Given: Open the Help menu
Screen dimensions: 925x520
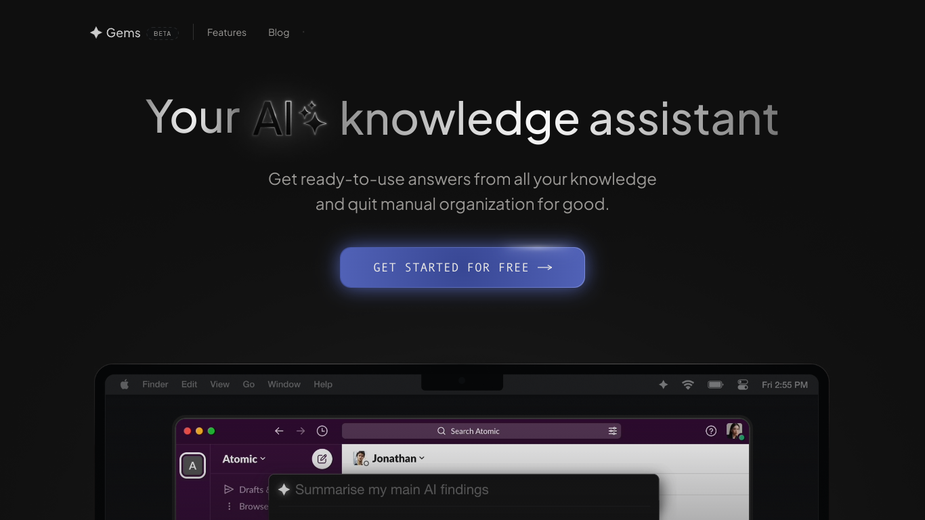Looking at the screenshot, I should pyautogui.click(x=323, y=384).
